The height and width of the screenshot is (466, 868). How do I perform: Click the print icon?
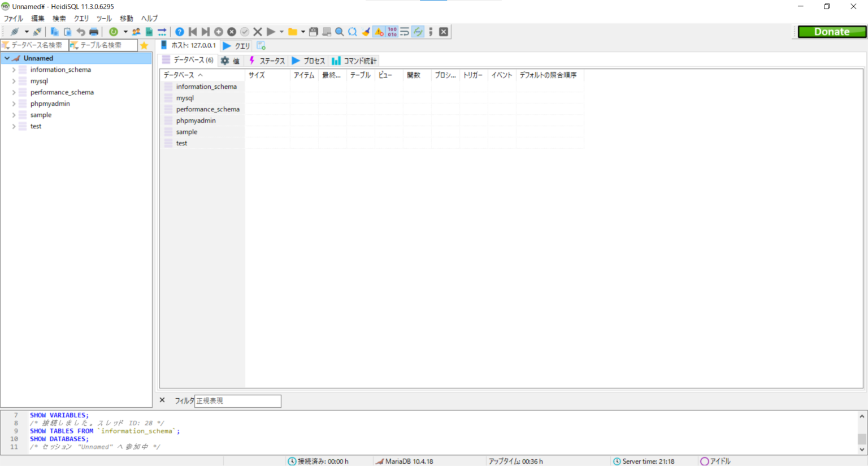point(93,32)
